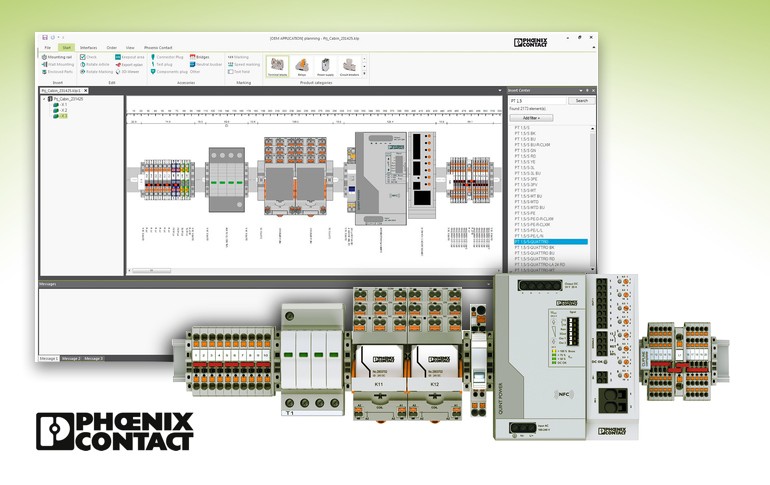
Task: Open the Add filter dropdown
Action: (531, 118)
